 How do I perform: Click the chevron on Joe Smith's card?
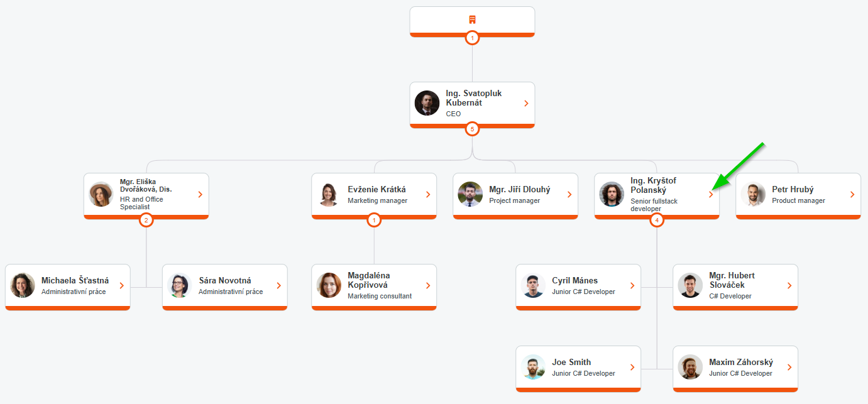pos(632,368)
